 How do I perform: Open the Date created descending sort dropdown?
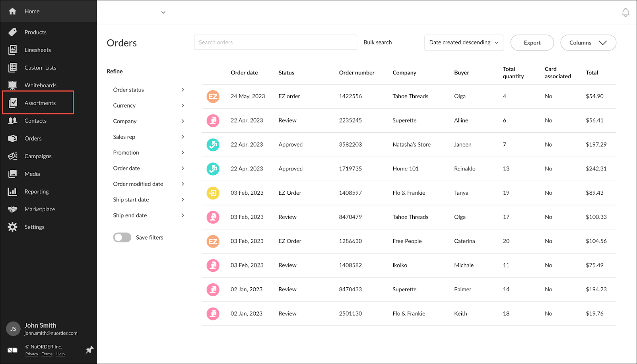tap(464, 43)
